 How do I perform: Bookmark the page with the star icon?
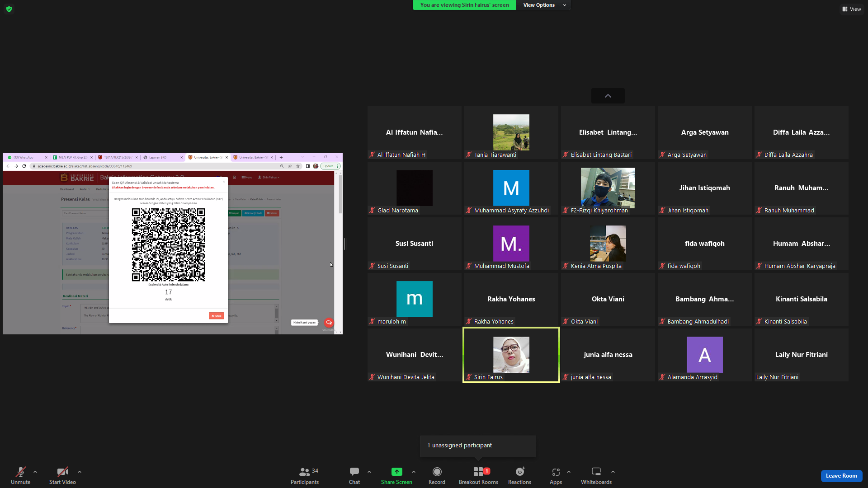tap(298, 166)
